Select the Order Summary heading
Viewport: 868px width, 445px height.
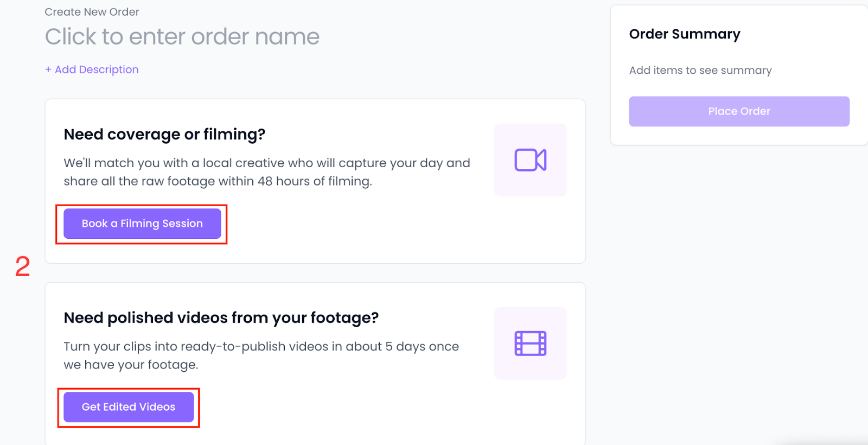(x=685, y=34)
